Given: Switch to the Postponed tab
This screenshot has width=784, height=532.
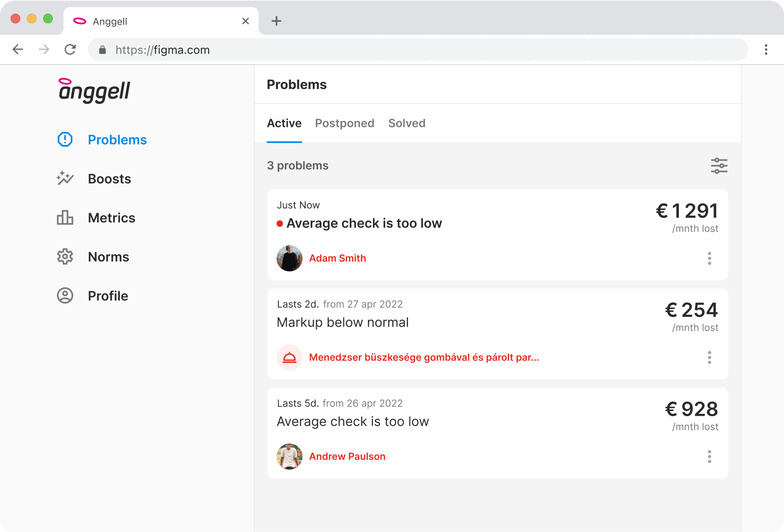Looking at the screenshot, I should tap(344, 123).
